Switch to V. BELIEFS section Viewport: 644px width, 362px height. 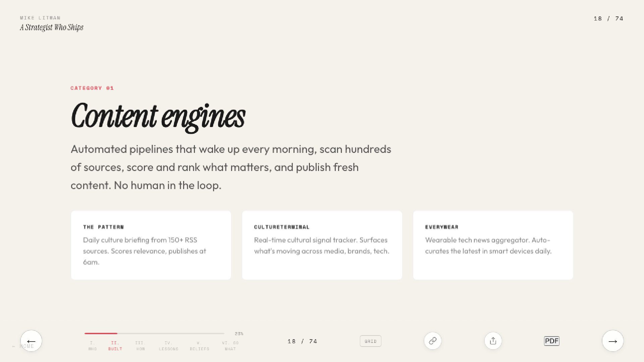tap(199, 346)
